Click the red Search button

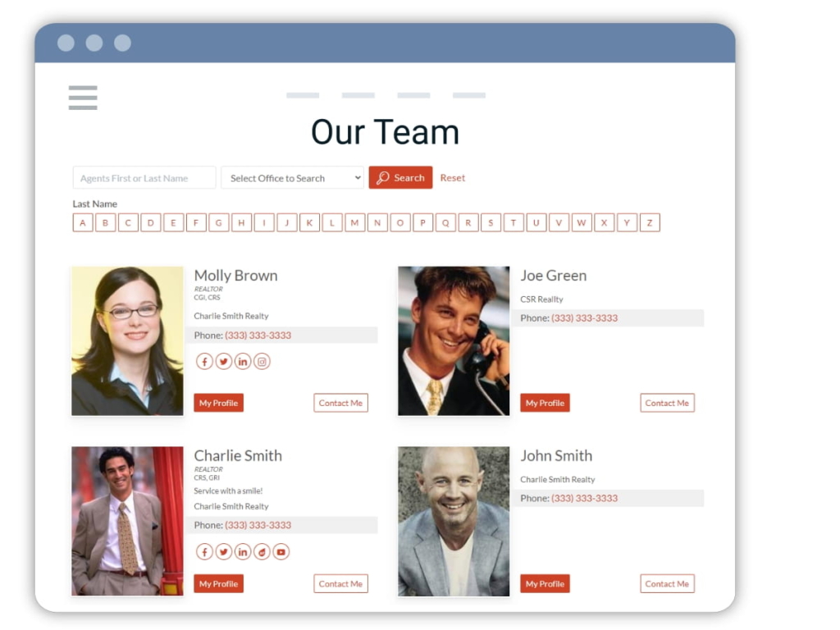400,178
